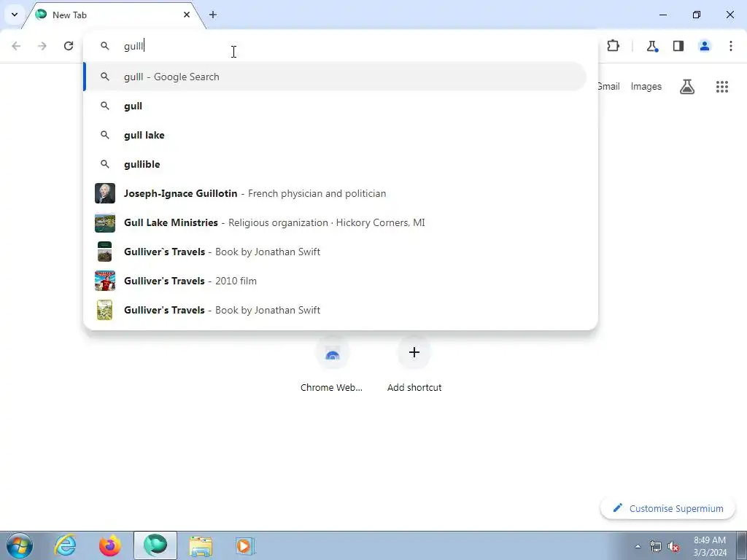Open the Search Labs flask on the page

(687, 87)
